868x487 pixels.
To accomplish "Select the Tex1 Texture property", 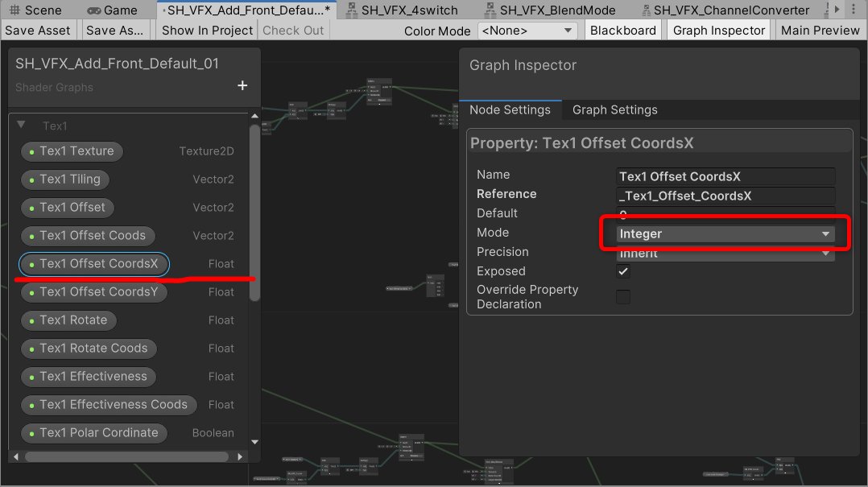I will click(x=72, y=151).
